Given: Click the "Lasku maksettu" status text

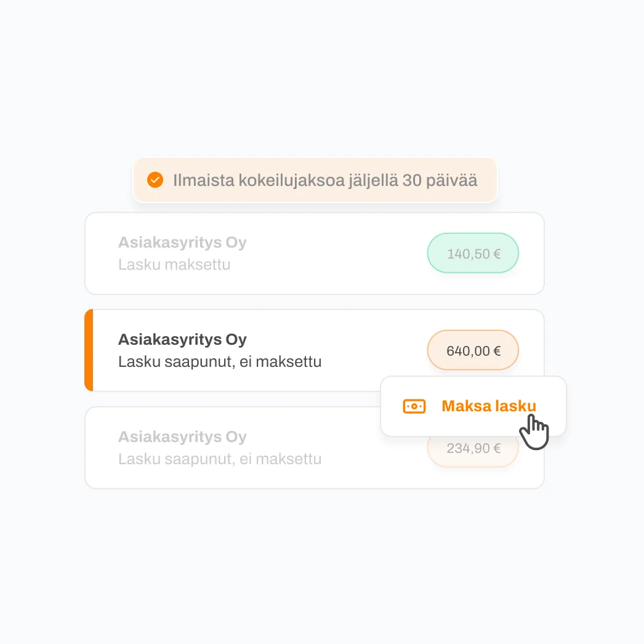Looking at the screenshot, I should (174, 265).
